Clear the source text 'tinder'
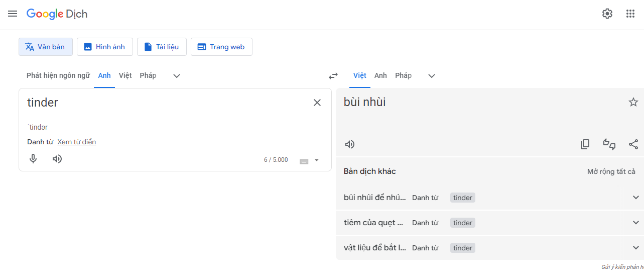Viewport: 644px width, 280px height. tap(317, 103)
